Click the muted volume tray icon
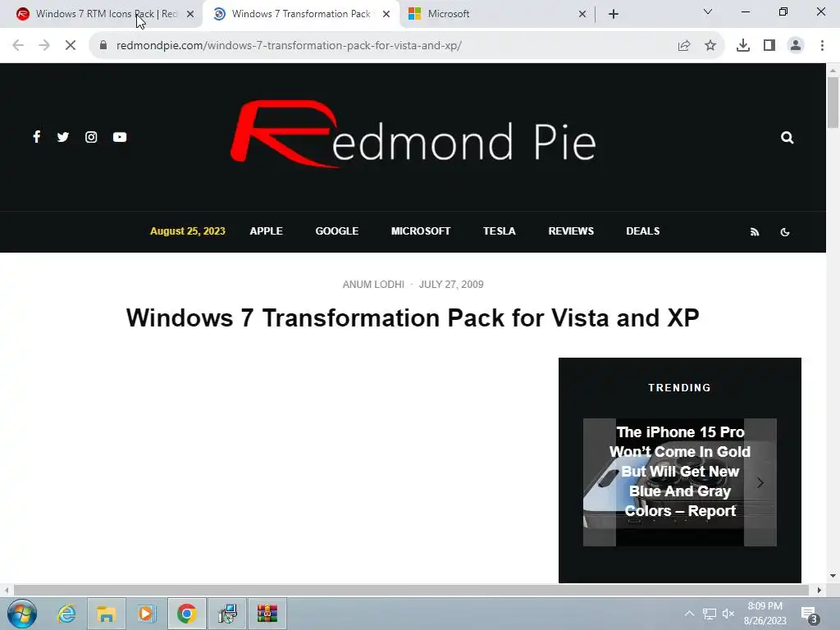This screenshot has height=630, width=840. (x=728, y=614)
